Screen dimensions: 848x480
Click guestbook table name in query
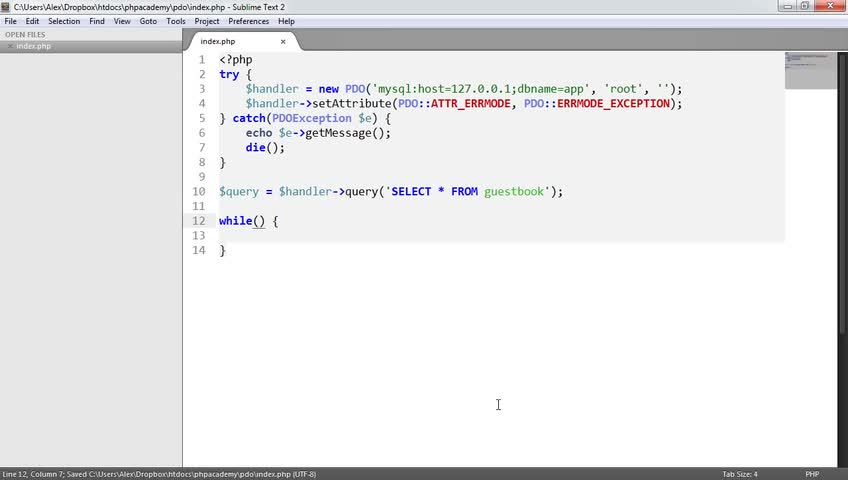[514, 191]
